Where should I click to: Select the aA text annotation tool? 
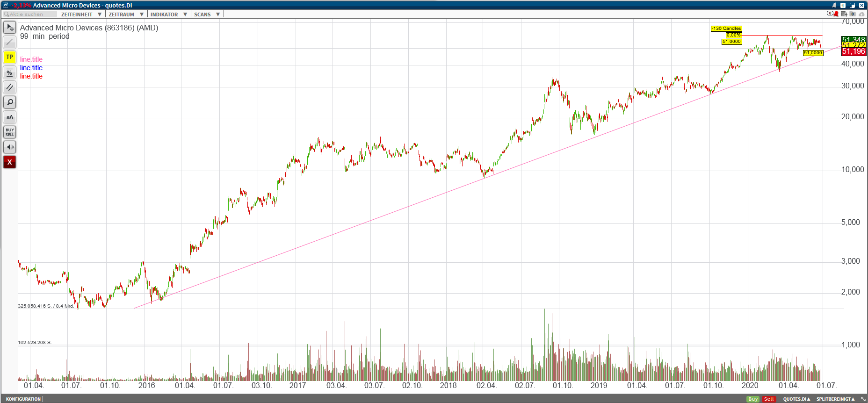10,117
